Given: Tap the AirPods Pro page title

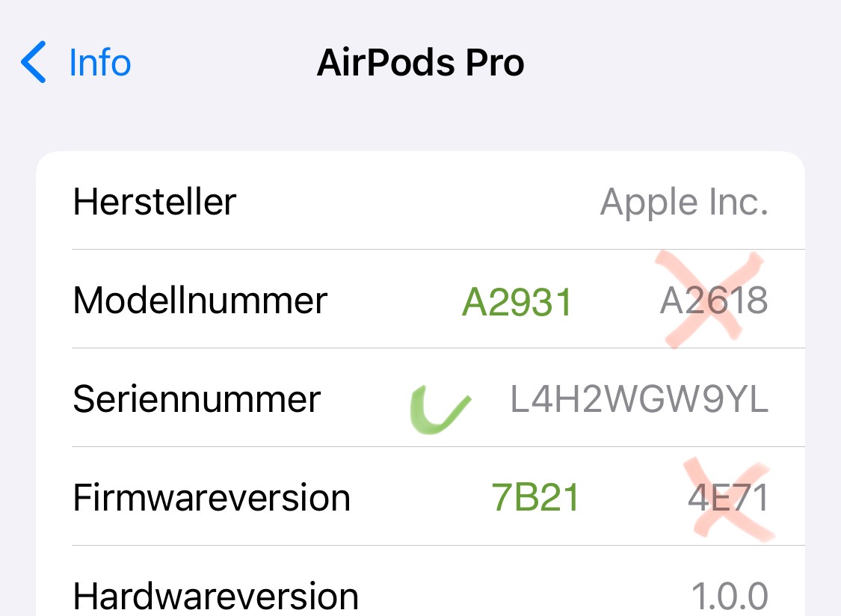Looking at the screenshot, I should point(420,63).
